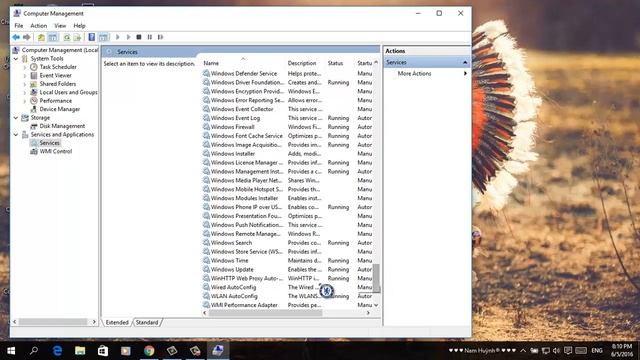Select WMI Performance Adapter service

coord(244,305)
